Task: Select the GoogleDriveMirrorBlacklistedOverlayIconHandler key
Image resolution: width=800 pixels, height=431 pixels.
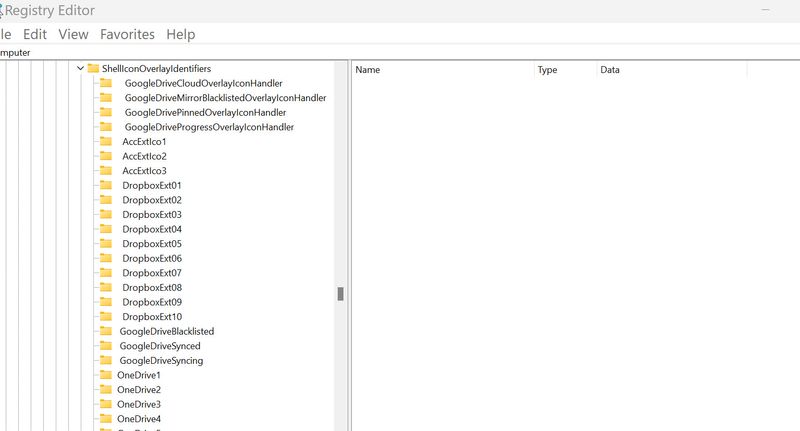Action: click(x=226, y=97)
